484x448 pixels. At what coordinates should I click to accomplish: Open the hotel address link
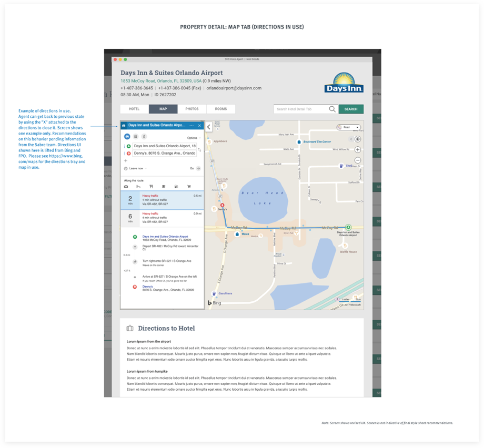point(161,81)
